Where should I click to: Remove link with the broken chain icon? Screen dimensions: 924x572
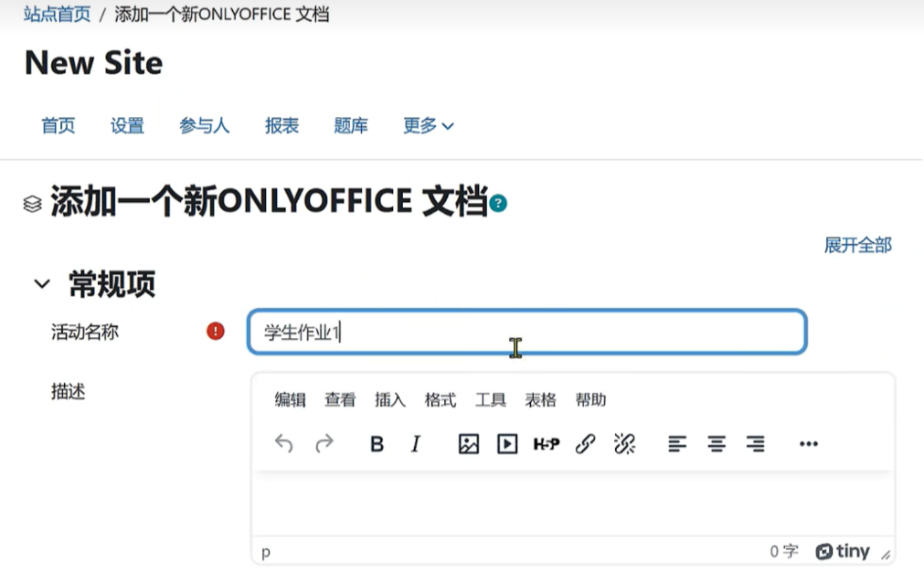click(x=624, y=443)
